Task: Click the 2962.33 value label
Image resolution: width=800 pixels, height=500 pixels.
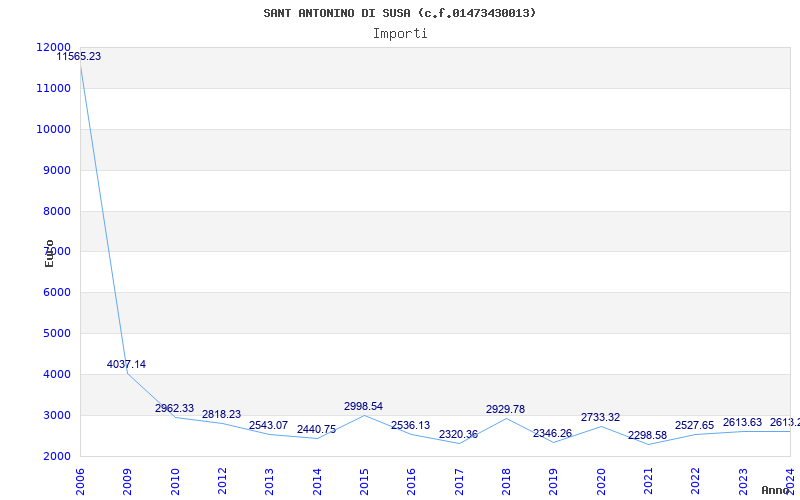Action: [174, 408]
